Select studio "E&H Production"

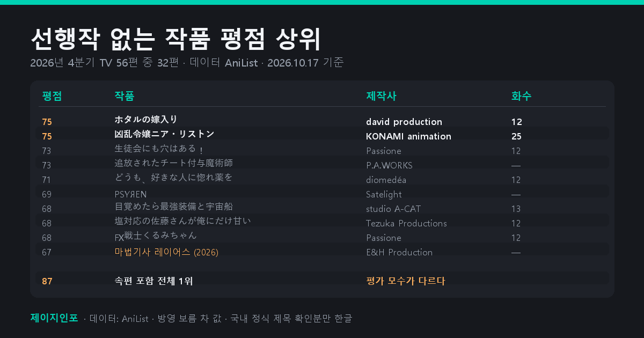pos(399,252)
